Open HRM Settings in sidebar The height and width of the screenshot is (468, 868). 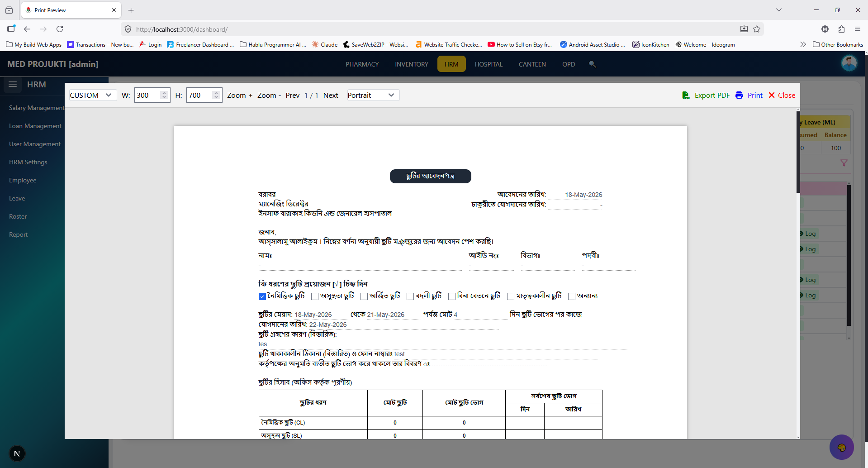(x=28, y=162)
